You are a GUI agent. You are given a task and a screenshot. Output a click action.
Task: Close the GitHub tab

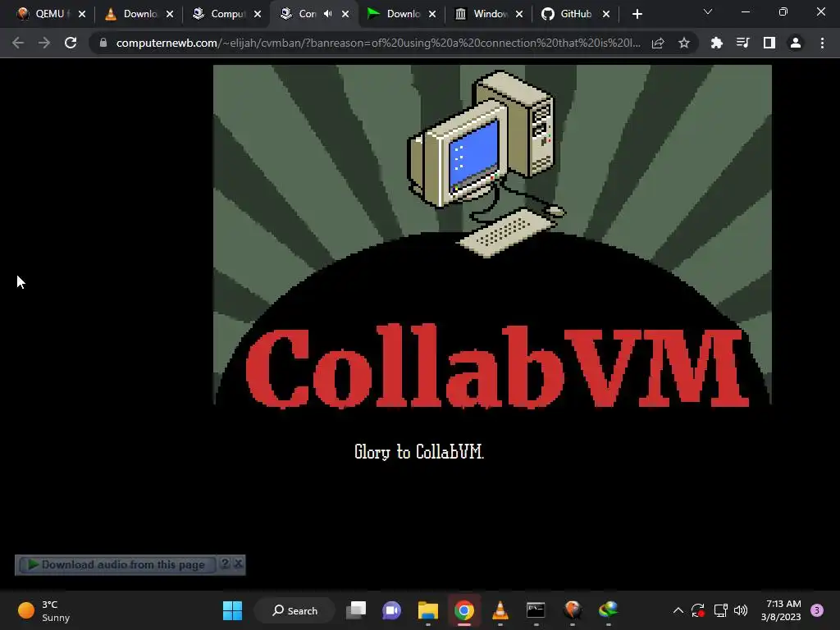coord(606,15)
